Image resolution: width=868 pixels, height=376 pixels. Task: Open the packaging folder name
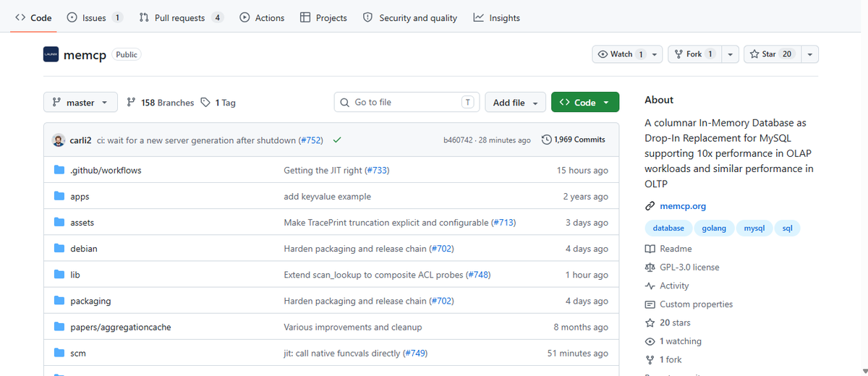(90, 301)
